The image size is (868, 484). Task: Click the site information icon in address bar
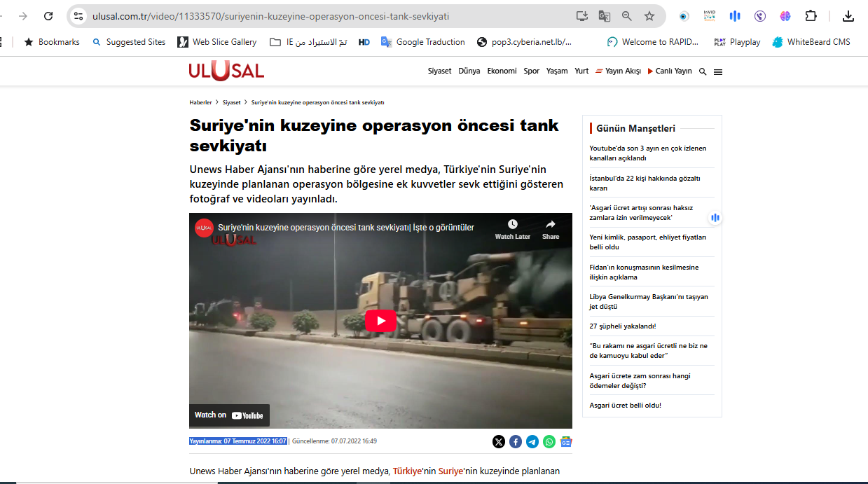click(78, 16)
